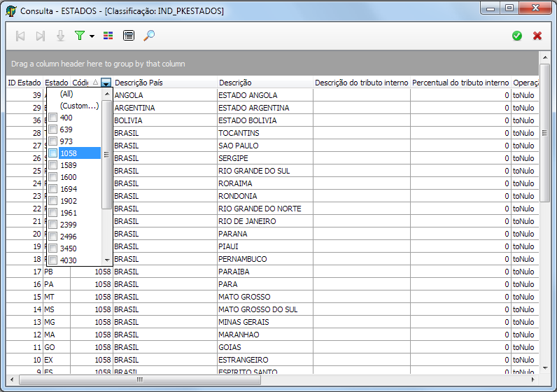
Task: Click the list details view icon
Action: pyautogui.click(x=128, y=36)
